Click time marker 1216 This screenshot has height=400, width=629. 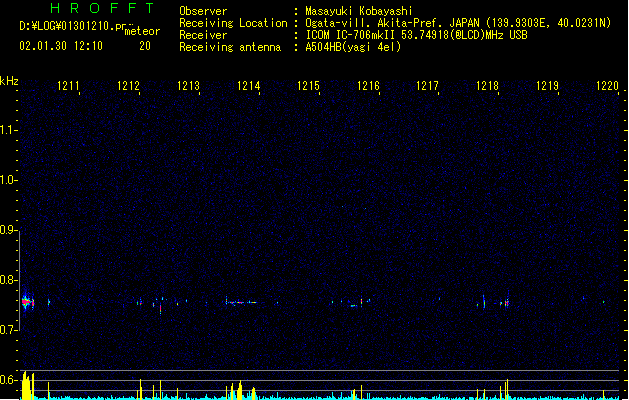[368, 86]
